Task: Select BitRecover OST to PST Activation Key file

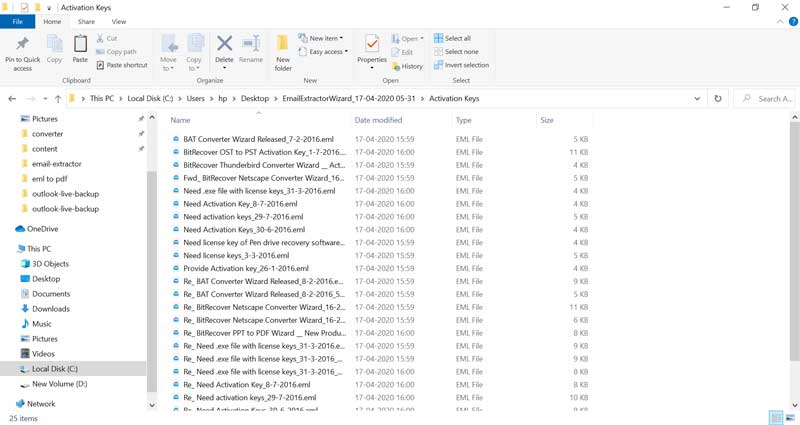Action: click(x=264, y=152)
